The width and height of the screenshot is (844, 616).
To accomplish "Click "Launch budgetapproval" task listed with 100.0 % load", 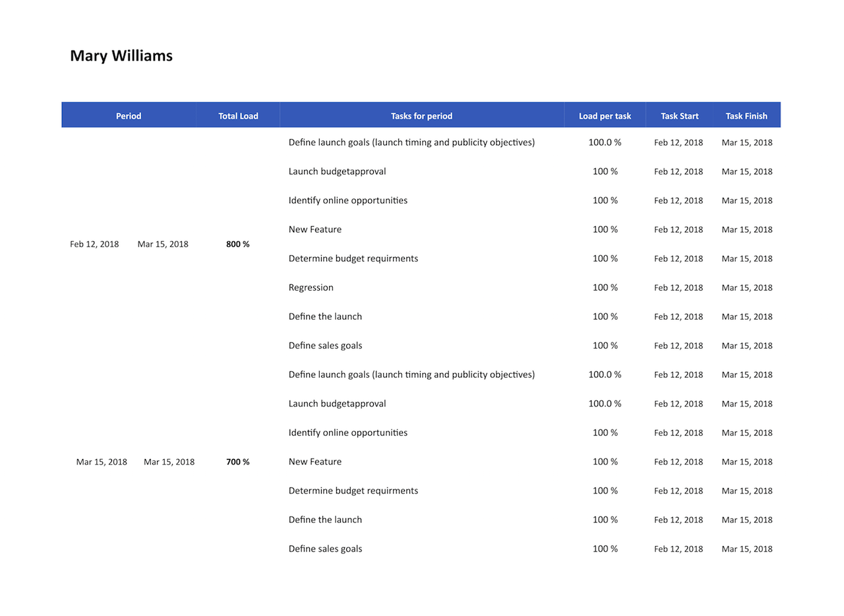I will coord(338,404).
